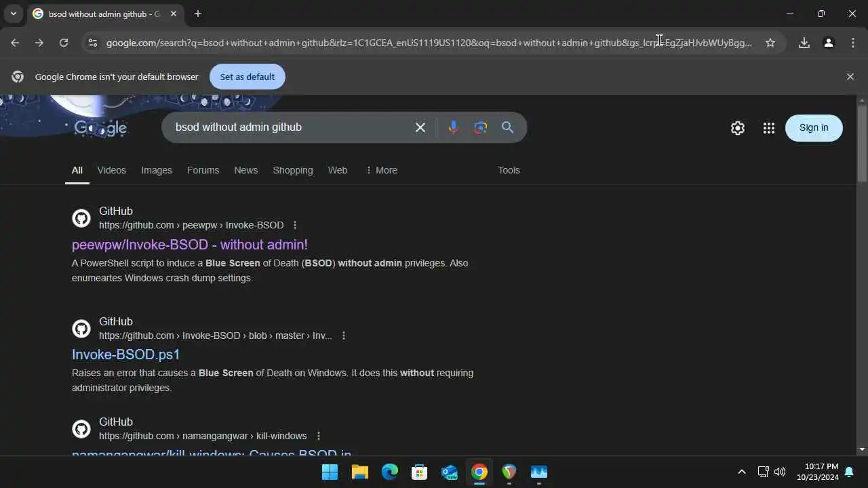868x488 pixels.
Task: Reload the current page
Action: click(x=64, y=43)
